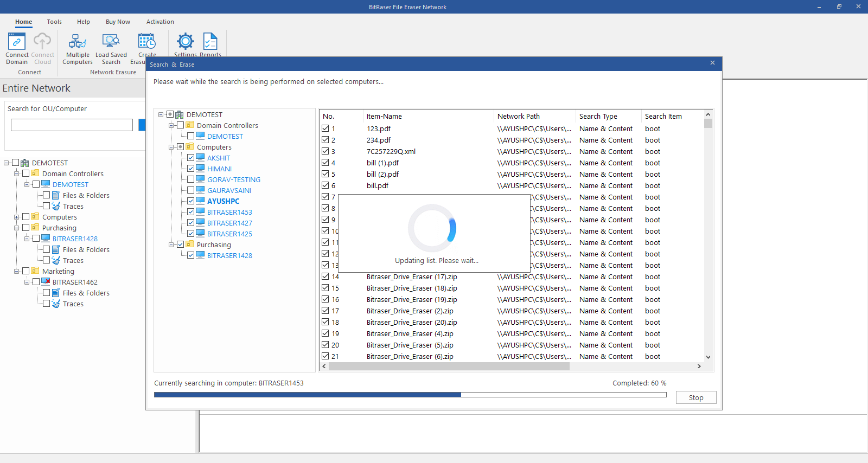This screenshot has width=868, height=463.
Task: Collapse the Domain Controllers node in left tree
Action: coord(17,173)
